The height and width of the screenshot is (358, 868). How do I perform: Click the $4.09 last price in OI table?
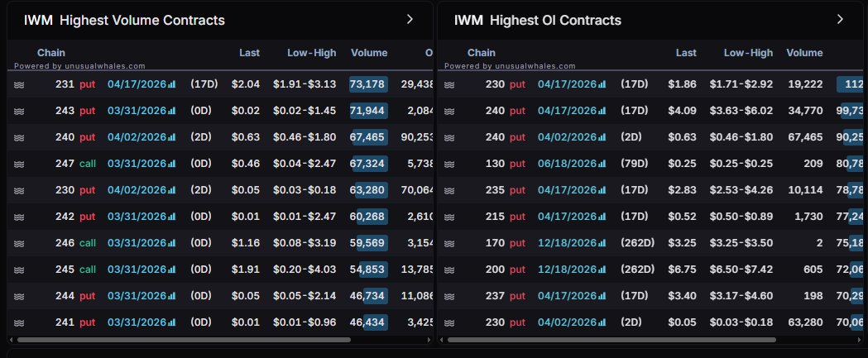(682, 112)
